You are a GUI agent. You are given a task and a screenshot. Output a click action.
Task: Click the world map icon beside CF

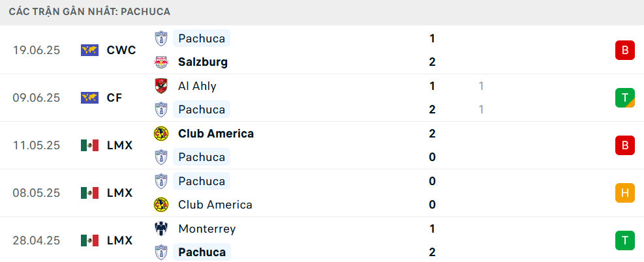click(x=89, y=98)
